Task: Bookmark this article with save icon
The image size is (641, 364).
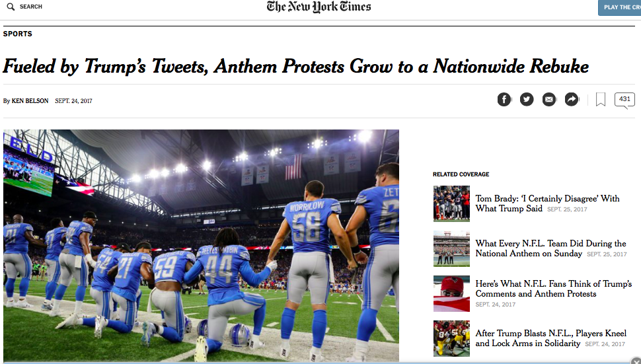Action: click(x=601, y=100)
